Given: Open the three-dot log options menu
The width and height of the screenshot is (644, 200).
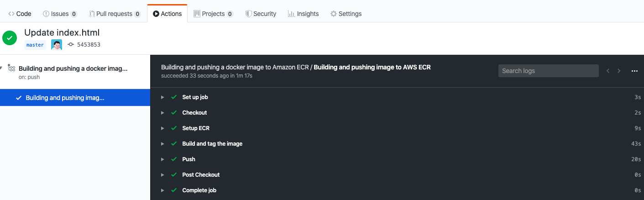Looking at the screenshot, I should point(634,71).
